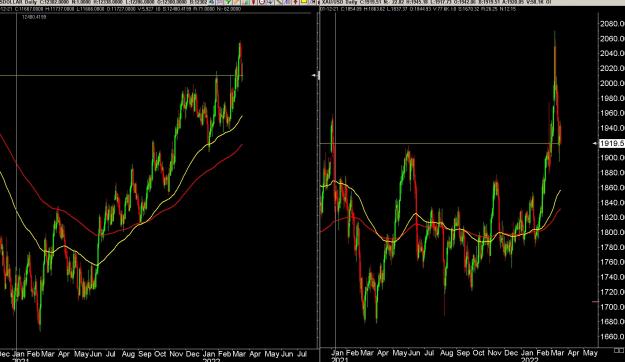This screenshot has height=362, width=625.
Task: Click the 1700.0 price axis label
Action: click(612, 307)
